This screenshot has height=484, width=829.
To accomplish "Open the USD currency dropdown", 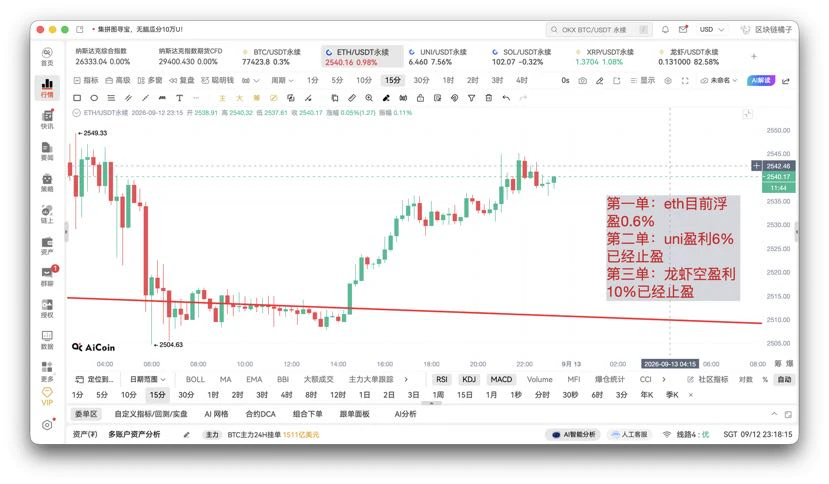I will click(x=712, y=30).
